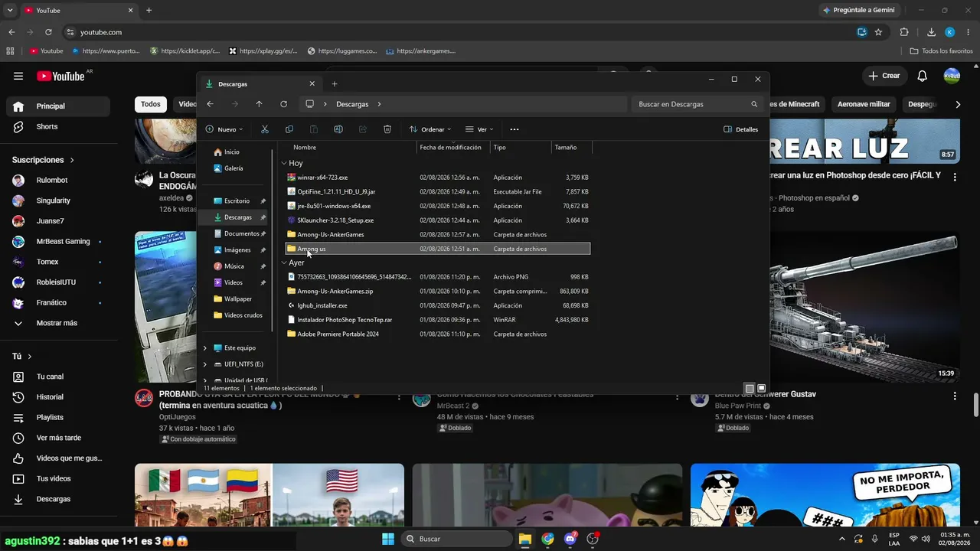Open the Schwerer Gustav cannon video thumbnail
Viewport: 980px width, 551px height.
[x=825, y=307]
